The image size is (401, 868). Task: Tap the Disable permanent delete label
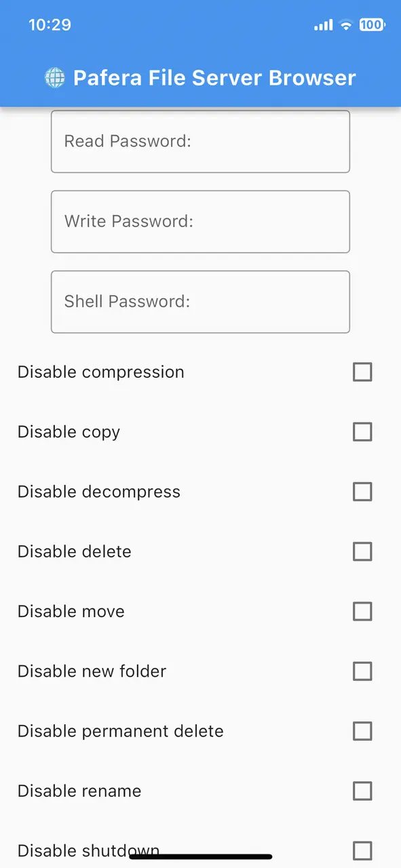[x=120, y=731]
